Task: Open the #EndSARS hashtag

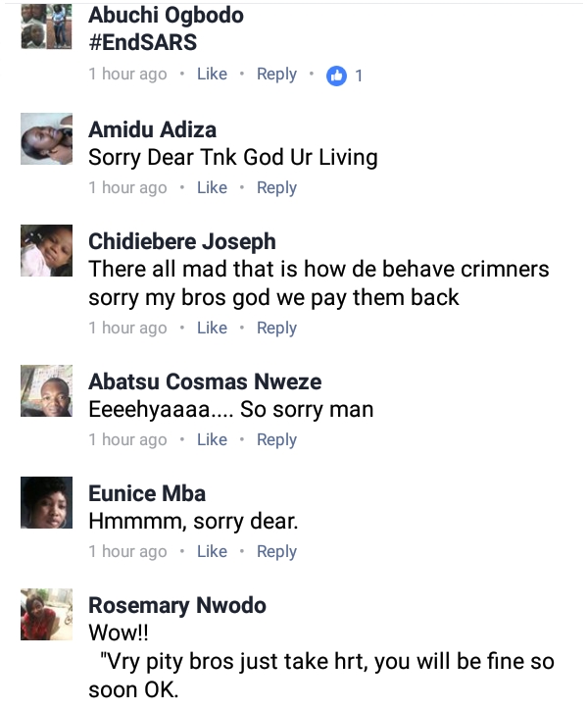Action: point(142,42)
